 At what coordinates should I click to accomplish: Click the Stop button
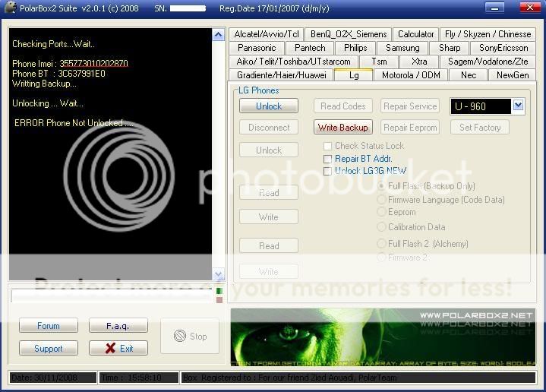click(x=190, y=336)
